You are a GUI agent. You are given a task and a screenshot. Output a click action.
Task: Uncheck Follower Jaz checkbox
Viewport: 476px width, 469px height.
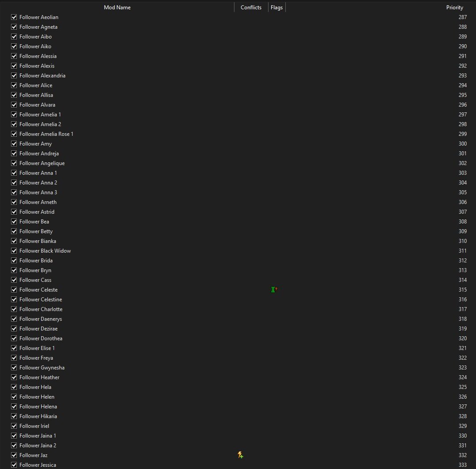pos(14,455)
